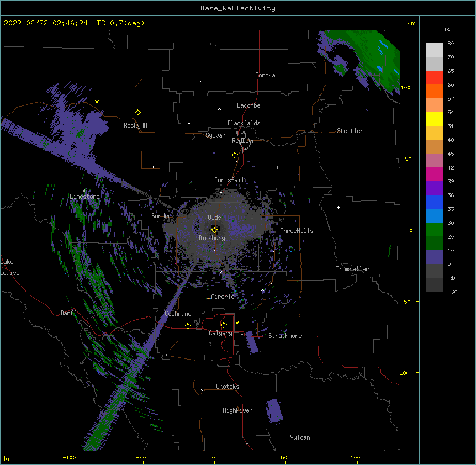Select the Okotoks label
Viewport: 476px width, 465px height.
click(228, 387)
